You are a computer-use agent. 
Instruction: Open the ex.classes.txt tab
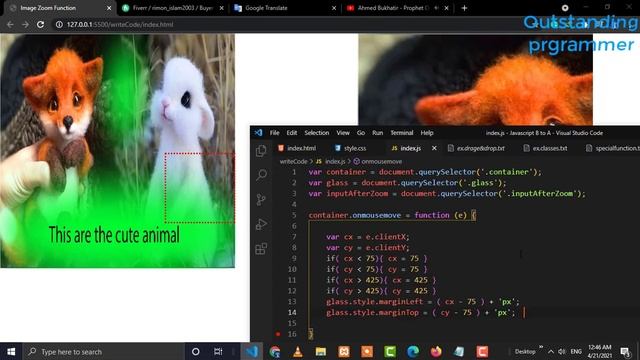click(x=546, y=148)
